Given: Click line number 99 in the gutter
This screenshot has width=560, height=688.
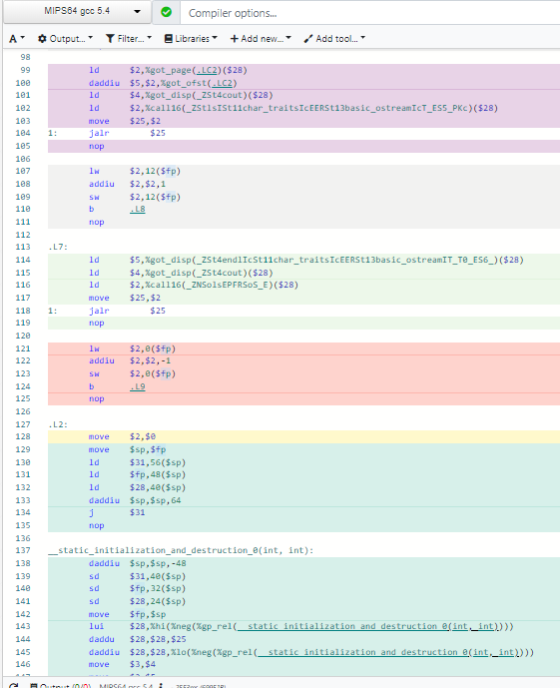Looking at the screenshot, I should coord(25,70).
